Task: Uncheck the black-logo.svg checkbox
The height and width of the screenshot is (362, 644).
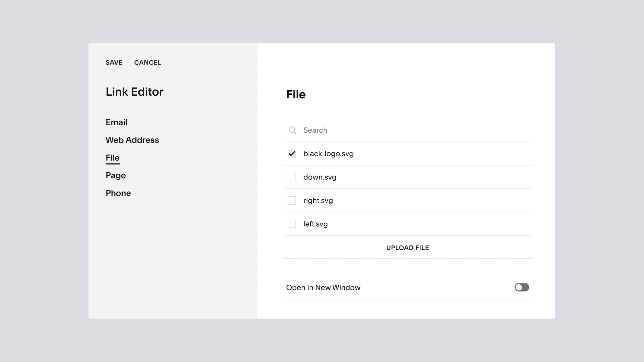Action: point(292,154)
